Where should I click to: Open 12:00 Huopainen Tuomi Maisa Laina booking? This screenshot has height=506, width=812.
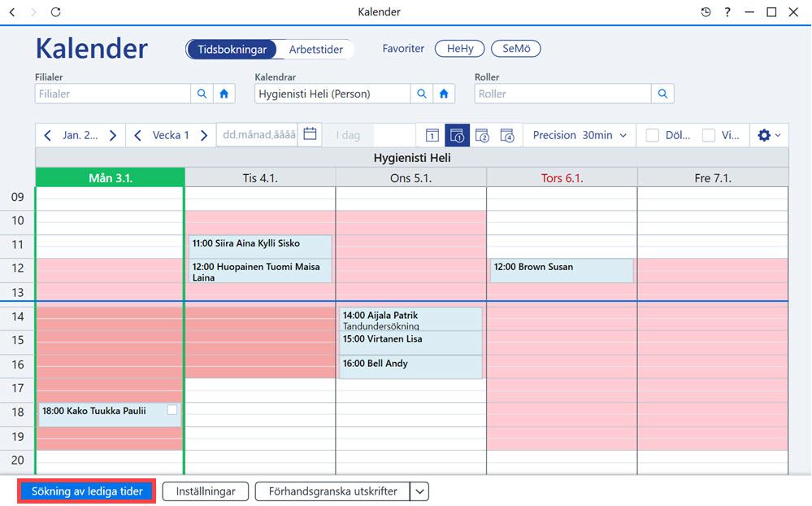click(x=260, y=271)
